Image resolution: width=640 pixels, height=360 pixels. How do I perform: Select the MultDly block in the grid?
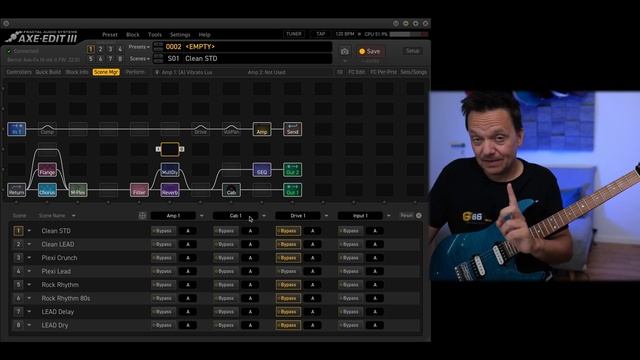pos(170,169)
